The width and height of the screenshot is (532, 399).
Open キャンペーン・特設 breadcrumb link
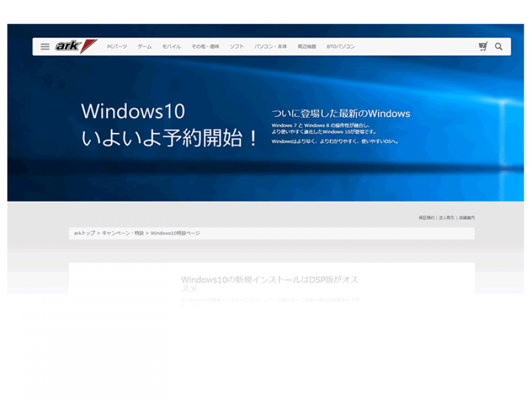point(123,233)
